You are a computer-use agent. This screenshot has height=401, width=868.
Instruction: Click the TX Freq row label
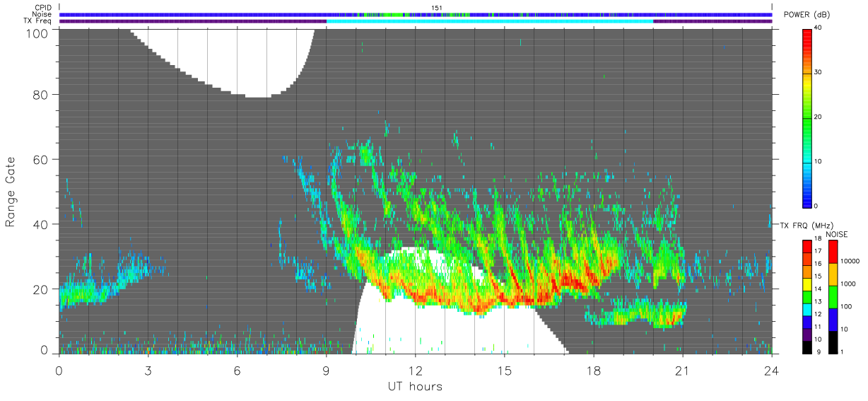[x=37, y=21]
